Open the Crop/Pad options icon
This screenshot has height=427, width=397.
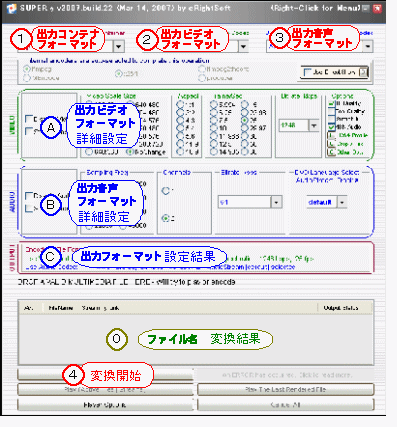coord(332,144)
